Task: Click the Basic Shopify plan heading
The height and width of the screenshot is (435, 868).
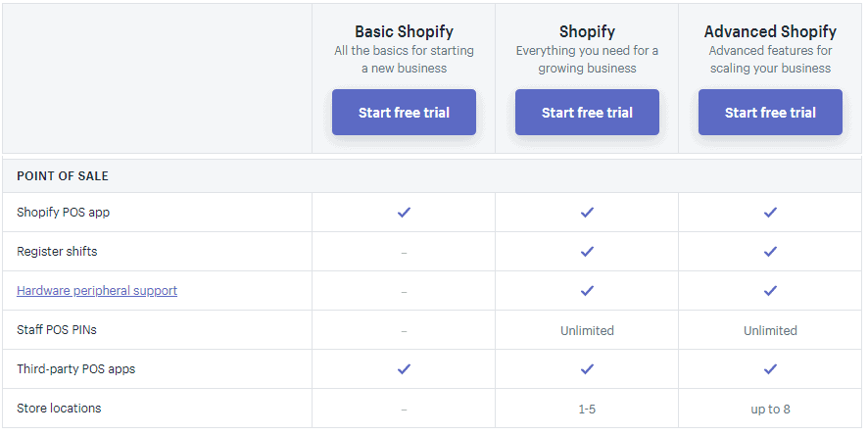Action: 404,32
